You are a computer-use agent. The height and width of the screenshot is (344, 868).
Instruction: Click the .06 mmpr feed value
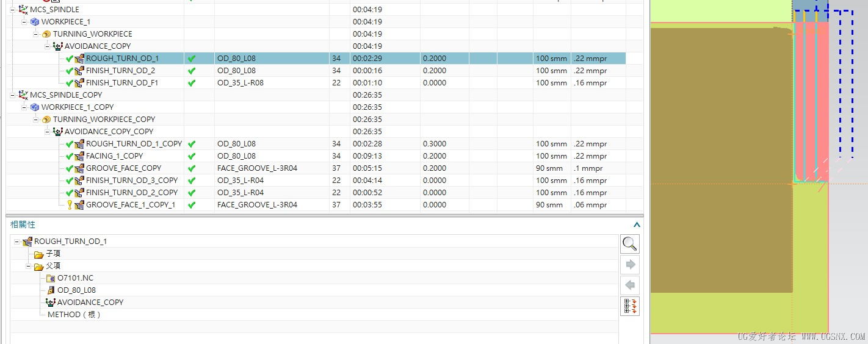(x=590, y=204)
